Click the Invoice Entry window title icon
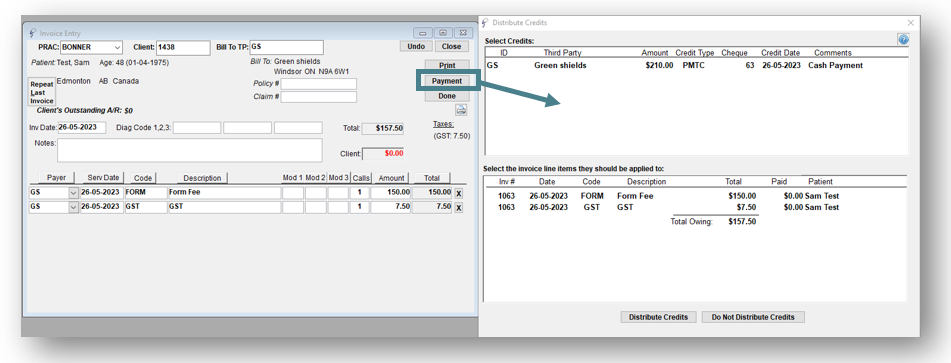This screenshot has height=363, width=951. point(33,33)
